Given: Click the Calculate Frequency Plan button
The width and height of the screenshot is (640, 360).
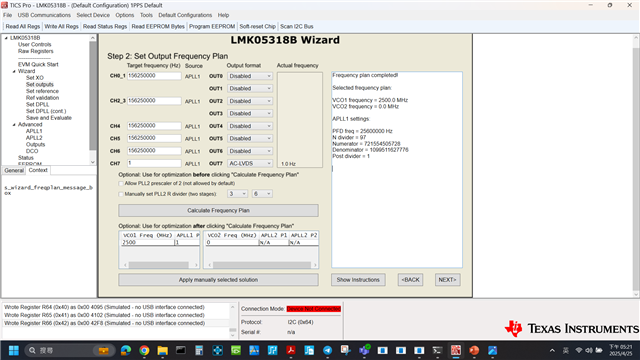Looking at the screenshot, I should 218,211.
